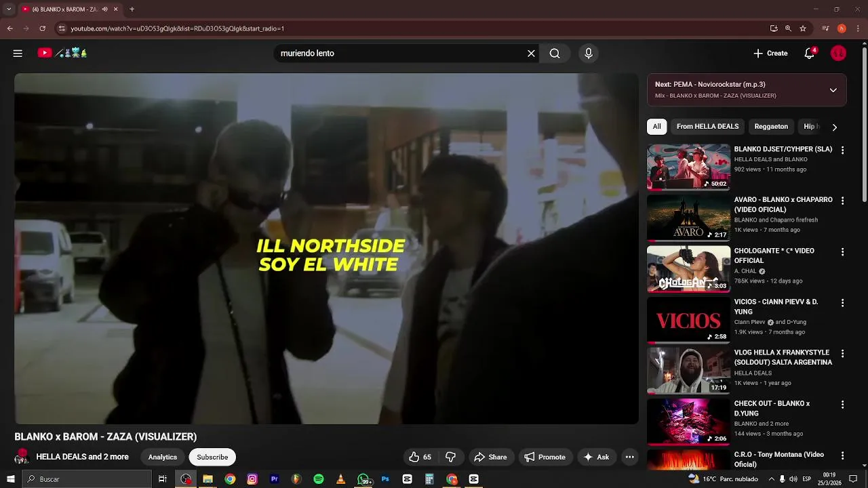
Task: Open browser media controls icon
Action: (825, 28)
